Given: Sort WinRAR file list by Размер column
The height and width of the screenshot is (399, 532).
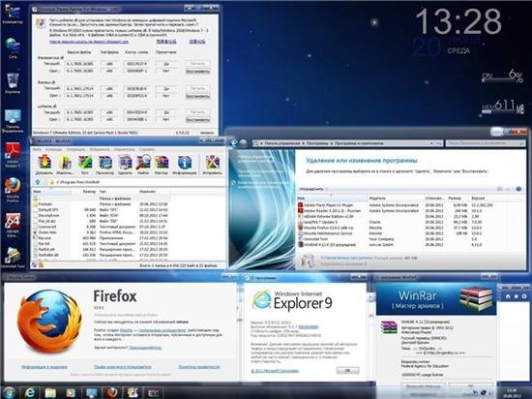Looking at the screenshot, I should tap(89, 192).
